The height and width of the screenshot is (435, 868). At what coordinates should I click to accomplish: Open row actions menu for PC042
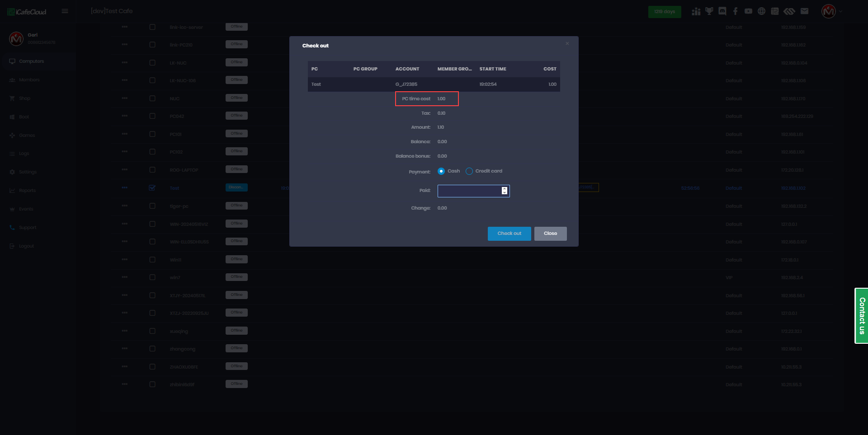(x=125, y=116)
